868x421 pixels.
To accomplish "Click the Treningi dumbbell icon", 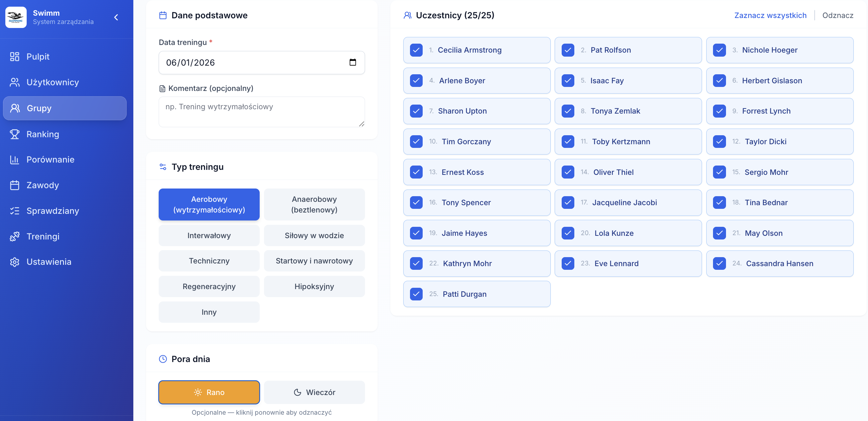I will click(x=14, y=236).
